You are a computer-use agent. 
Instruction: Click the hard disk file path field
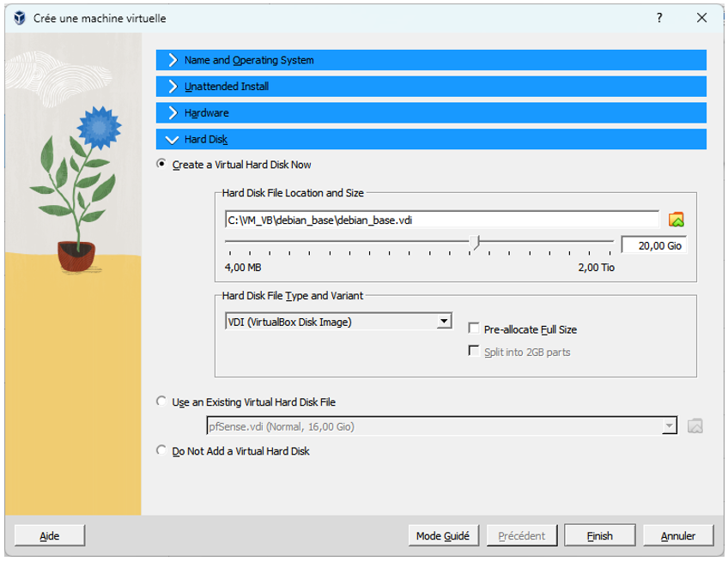point(441,220)
